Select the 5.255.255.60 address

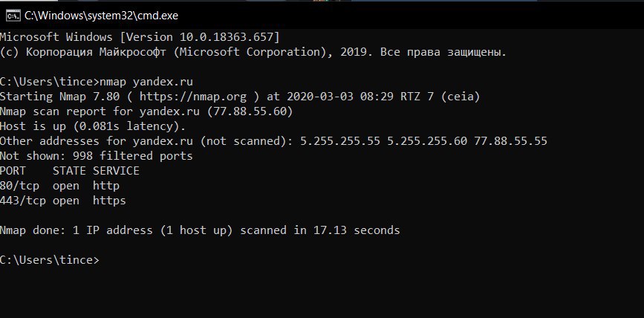pyautogui.click(x=427, y=141)
